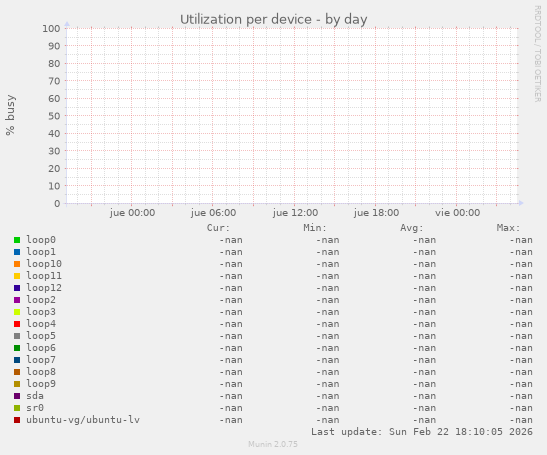Click the Max: column header
Viewport: 547px width, 455px height.
pos(508,228)
